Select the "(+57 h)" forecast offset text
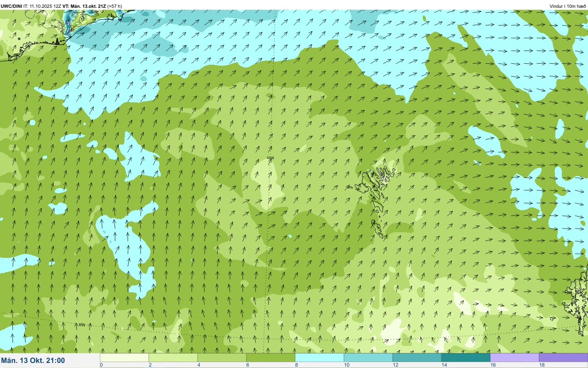 coord(114,6)
